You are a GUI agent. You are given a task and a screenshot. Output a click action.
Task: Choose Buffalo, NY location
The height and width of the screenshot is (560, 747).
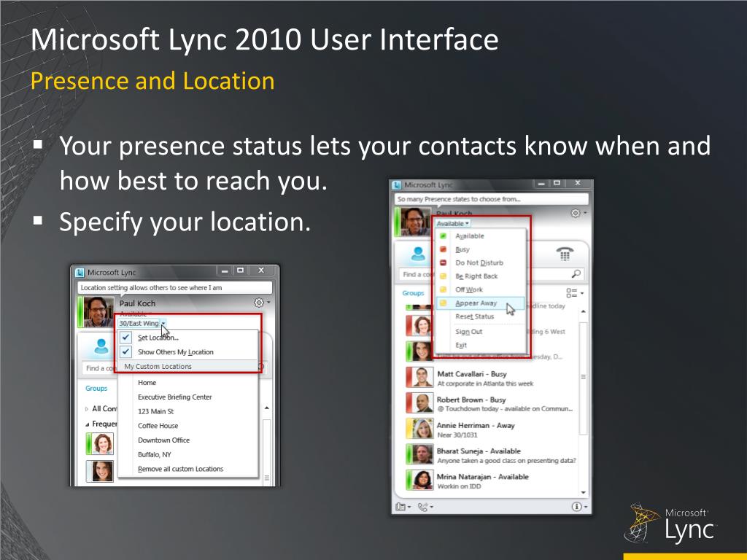coord(187,454)
